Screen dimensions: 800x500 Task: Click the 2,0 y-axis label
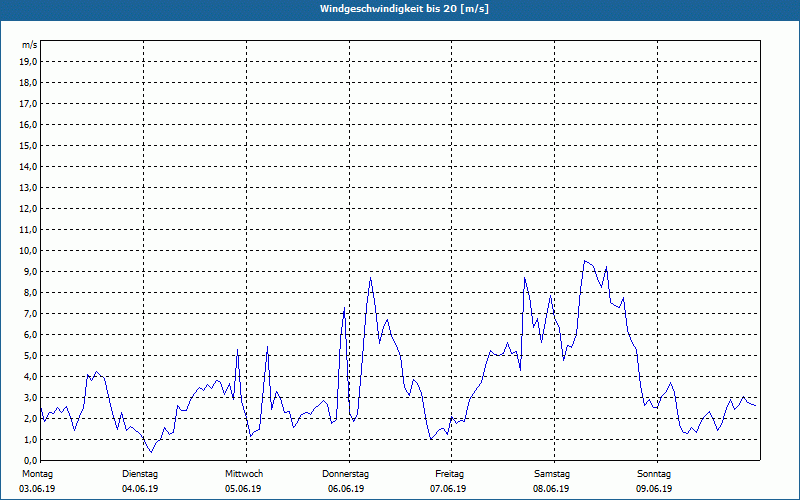coord(30,418)
